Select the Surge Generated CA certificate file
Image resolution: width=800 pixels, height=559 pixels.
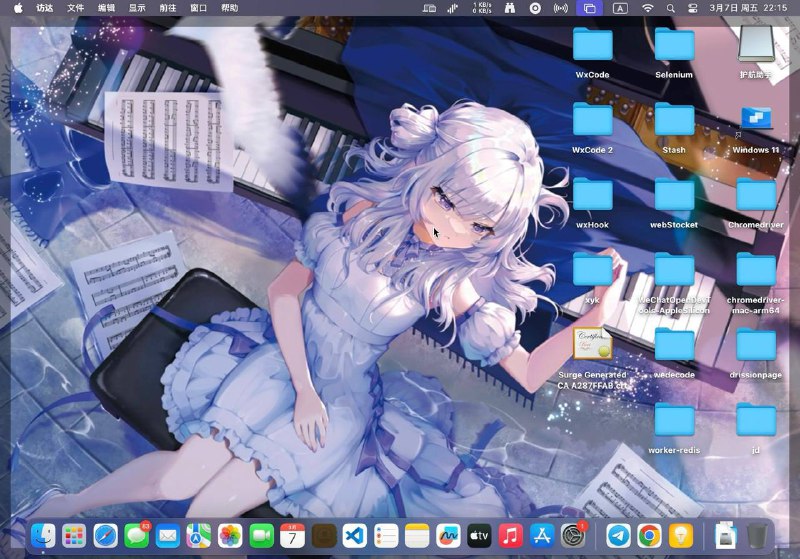[592, 344]
